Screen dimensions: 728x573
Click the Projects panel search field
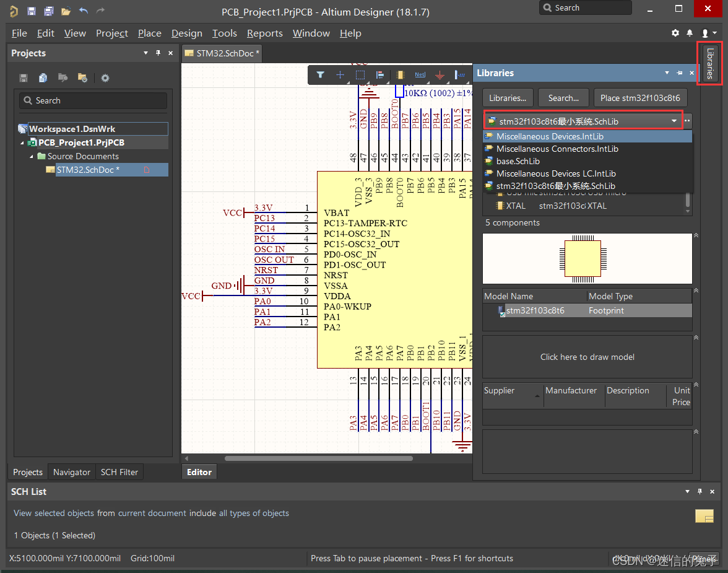click(x=93, y=100)
